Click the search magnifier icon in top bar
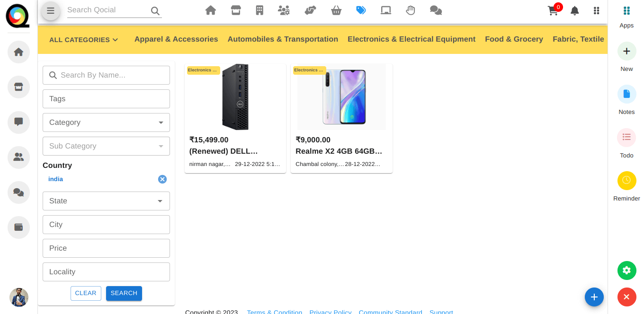644x314 pixels. coord(155,11)
